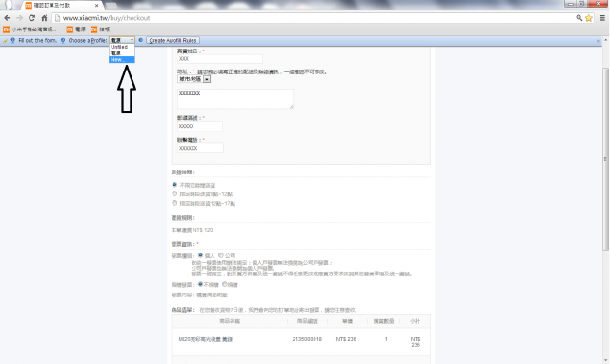Click the address bar URL www.xiaomi.tw/buy/checkout
Image resolution: width=610 pixels, height=364 pixels.
106,18
